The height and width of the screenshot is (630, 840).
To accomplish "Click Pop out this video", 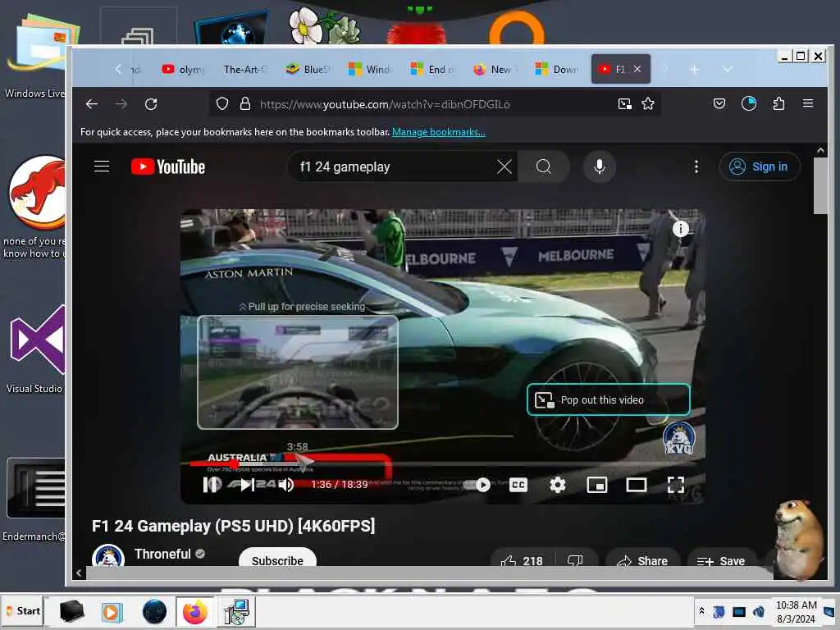I will 608,399.
